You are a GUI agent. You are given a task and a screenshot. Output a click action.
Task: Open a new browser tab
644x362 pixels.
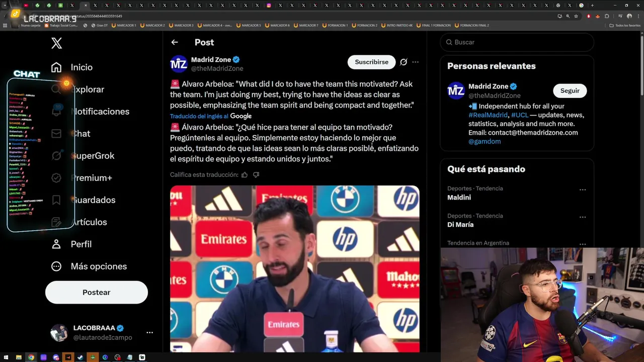pyautogui.click(x=592, y=6)
